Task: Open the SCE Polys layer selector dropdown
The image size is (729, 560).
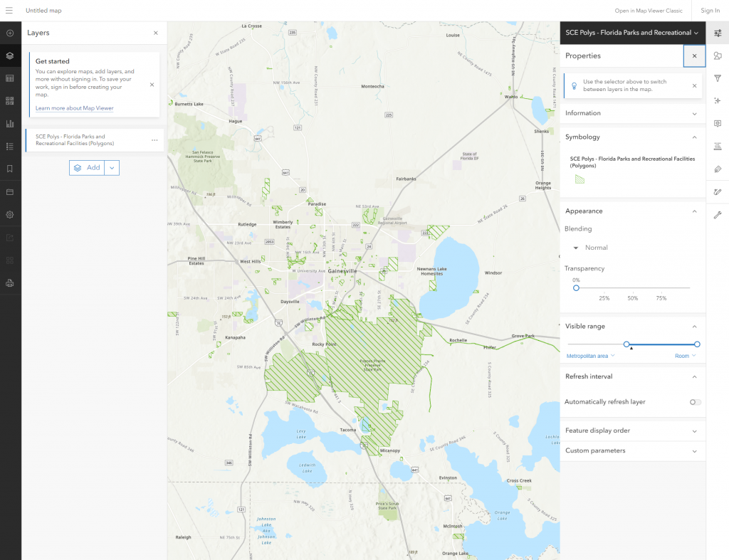Action: click(x=631, y=33)
